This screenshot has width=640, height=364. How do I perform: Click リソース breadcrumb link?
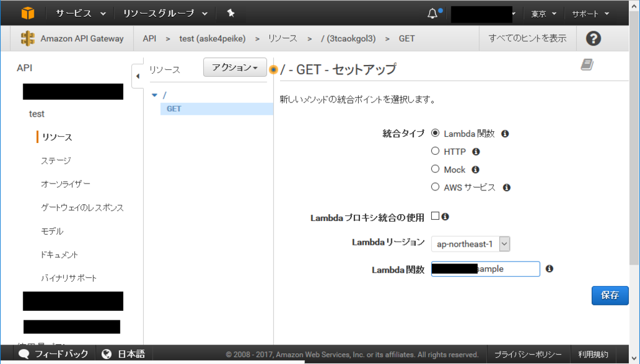282,38
